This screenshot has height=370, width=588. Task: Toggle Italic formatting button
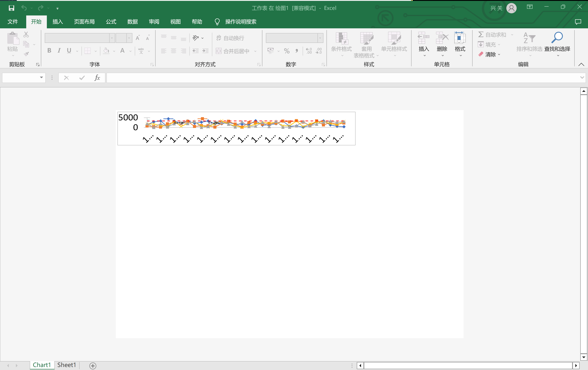(x=59, y=51)
